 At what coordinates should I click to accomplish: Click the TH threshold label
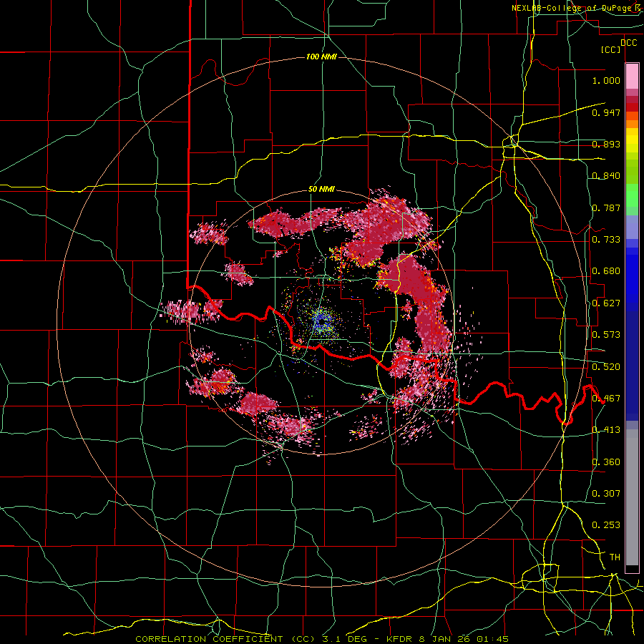point(615,557)
